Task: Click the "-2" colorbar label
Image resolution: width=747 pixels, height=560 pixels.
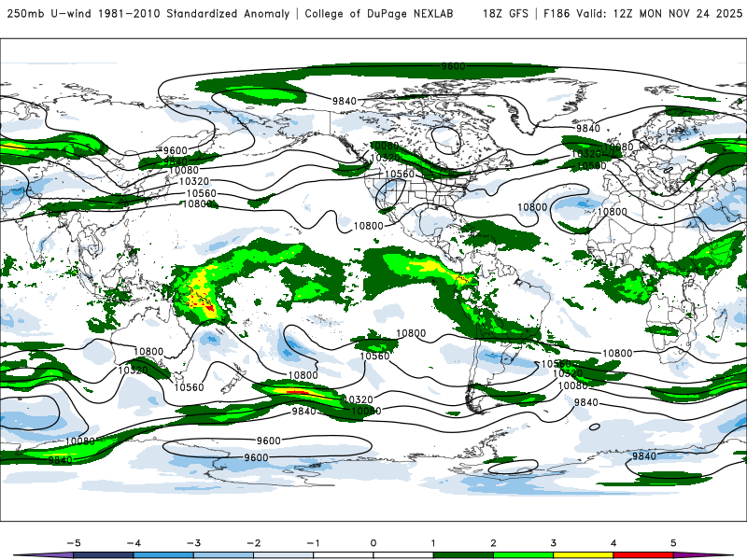Action: 253,543
